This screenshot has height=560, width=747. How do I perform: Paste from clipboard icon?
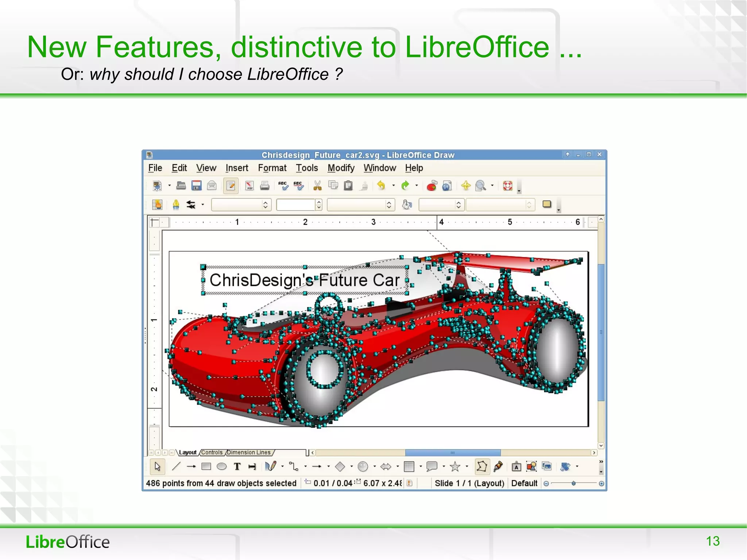point(348,186)
